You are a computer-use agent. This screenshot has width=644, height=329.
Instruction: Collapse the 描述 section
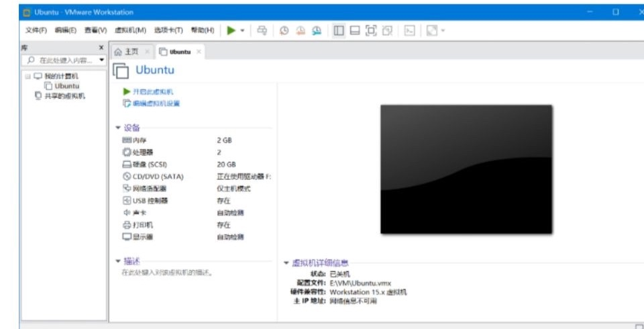[118, 261]
